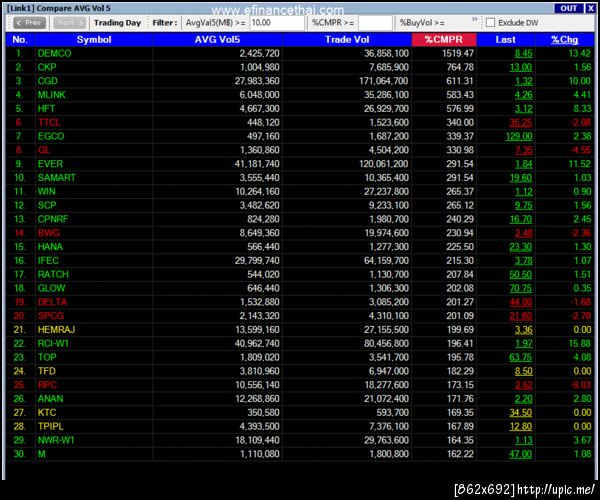Screen dimensions: 600x500
Task: Select the GL symbol
Action: pos(44,150)
